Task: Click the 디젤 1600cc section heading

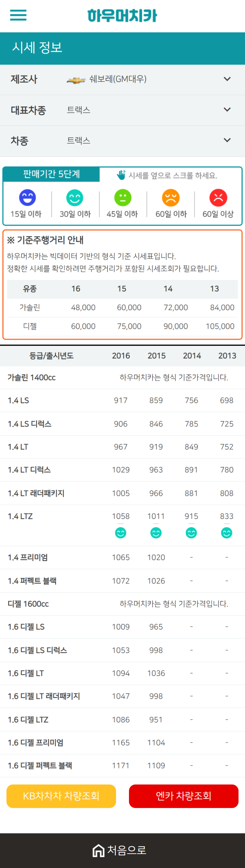Action: (x=28, y=604)
